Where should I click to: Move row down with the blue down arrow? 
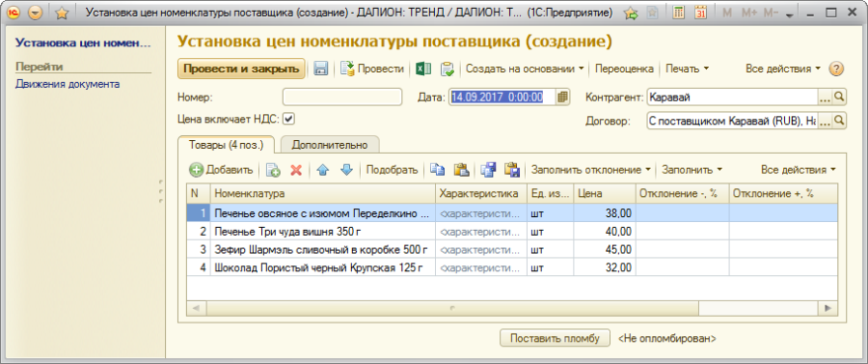pos(346,170)
